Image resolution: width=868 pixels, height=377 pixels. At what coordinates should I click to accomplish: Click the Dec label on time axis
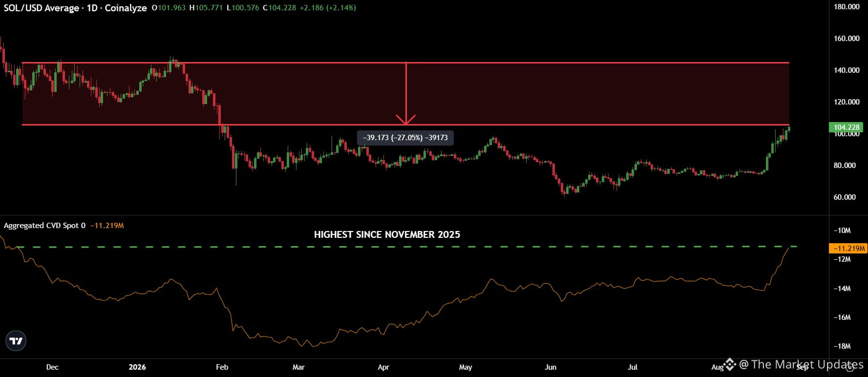(52, 367)
